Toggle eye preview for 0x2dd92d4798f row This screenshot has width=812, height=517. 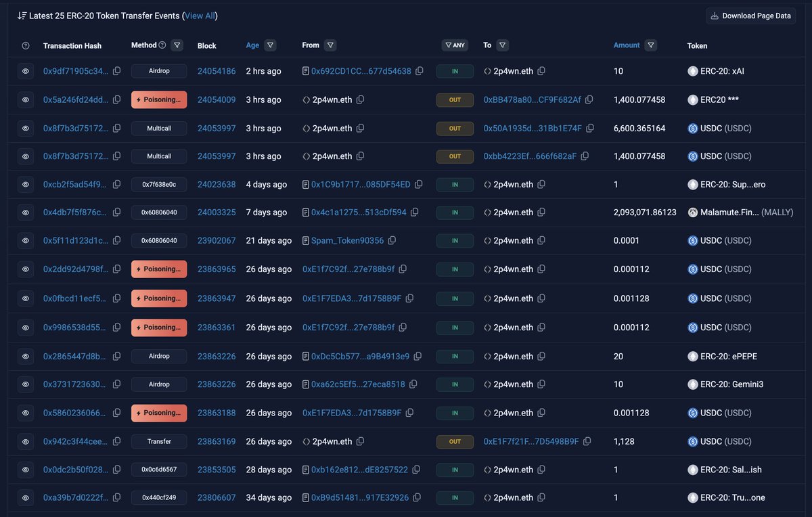[x=26, y=269]
